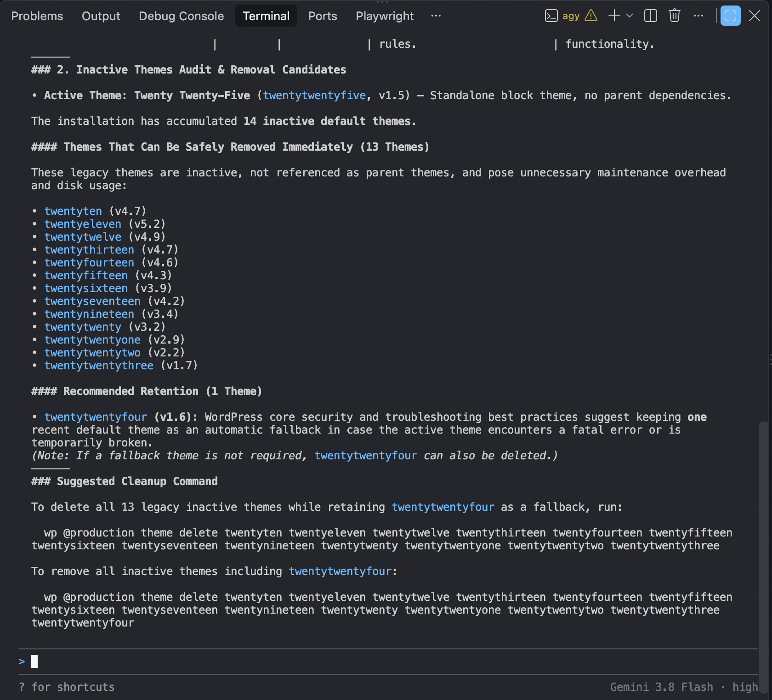The width and height of the screenshot is (772, 700).
Task: Open the Playwright tab
Action: point(385,16)
